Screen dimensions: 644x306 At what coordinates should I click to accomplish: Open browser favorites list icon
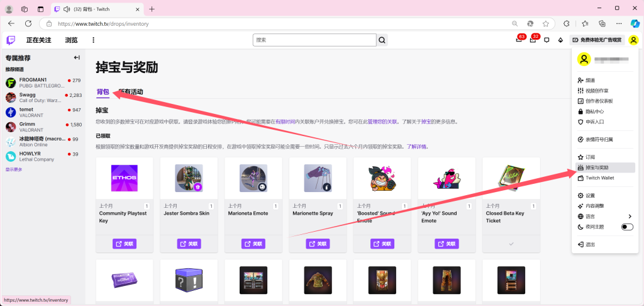[585, 23]
